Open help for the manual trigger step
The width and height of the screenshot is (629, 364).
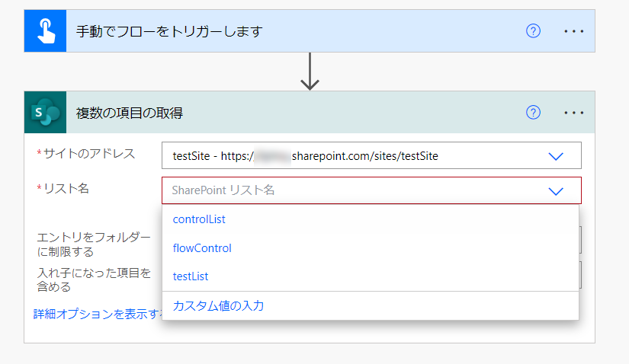(x=533, y=31)
